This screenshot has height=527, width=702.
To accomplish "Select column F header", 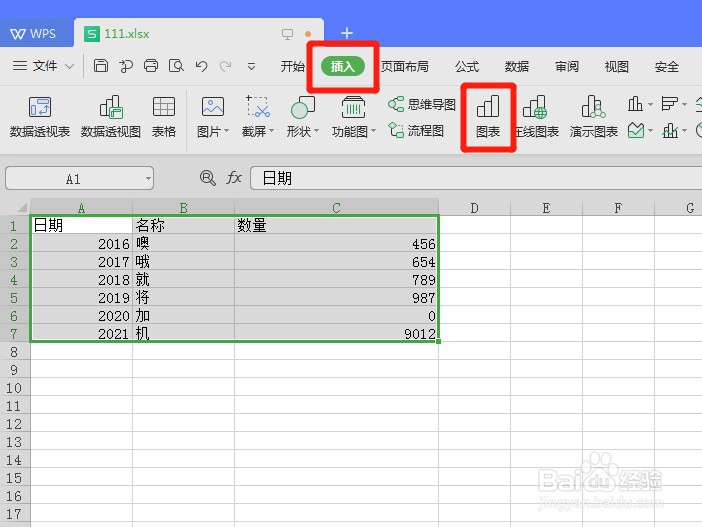I will [x=618, y=207].
